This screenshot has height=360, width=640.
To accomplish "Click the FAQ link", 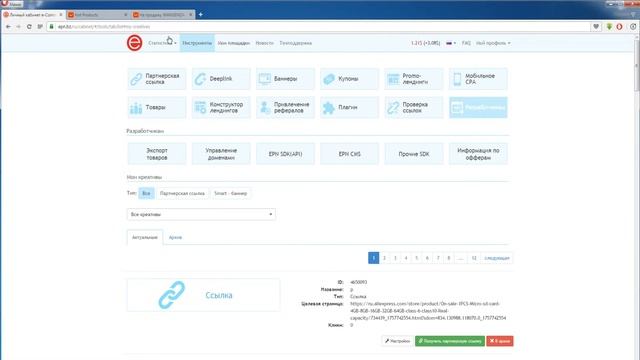I will 466,43.
